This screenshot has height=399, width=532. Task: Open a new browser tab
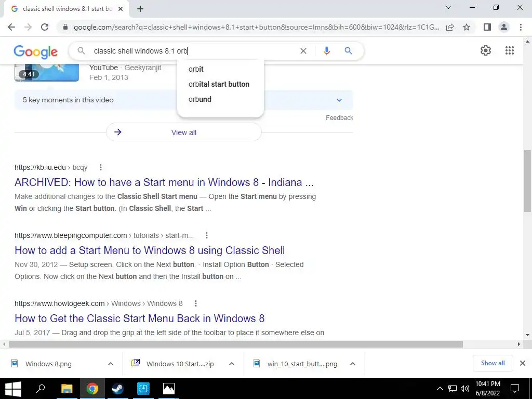[x=140, y=9]
